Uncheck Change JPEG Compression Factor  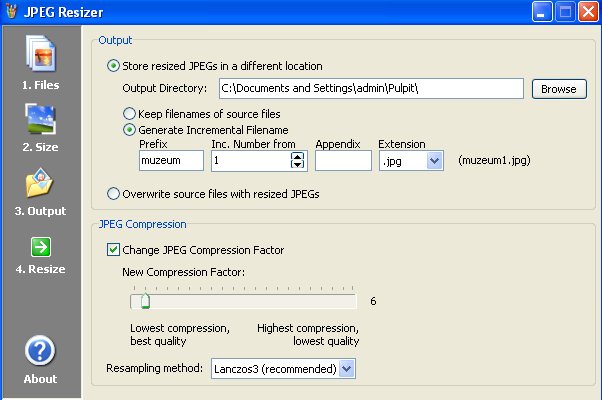pos(113,249)
